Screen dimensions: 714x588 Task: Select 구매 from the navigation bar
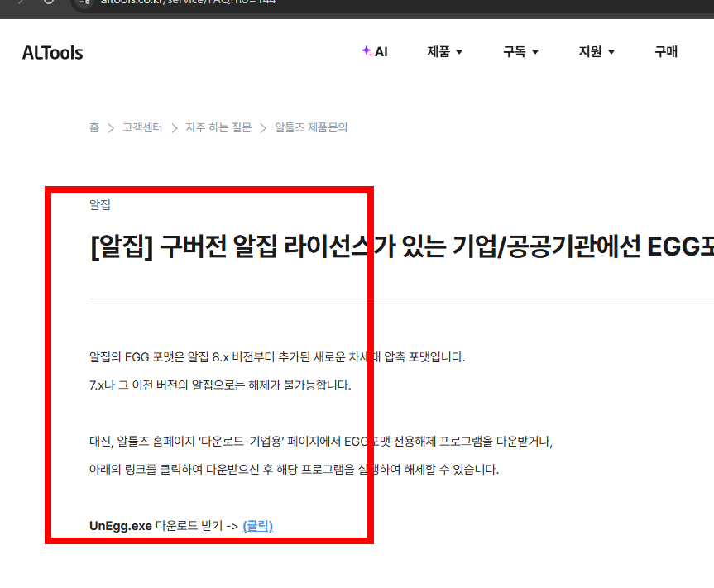coord(665,51)
